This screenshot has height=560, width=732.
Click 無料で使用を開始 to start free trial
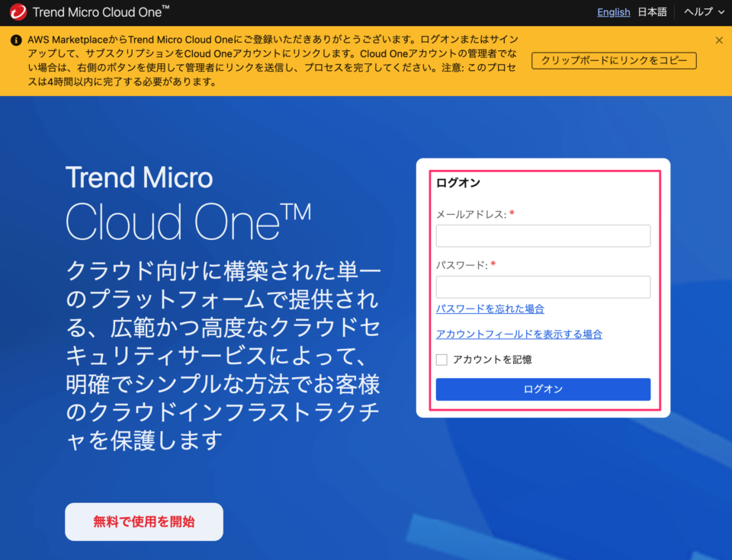[x=143, y=522]
